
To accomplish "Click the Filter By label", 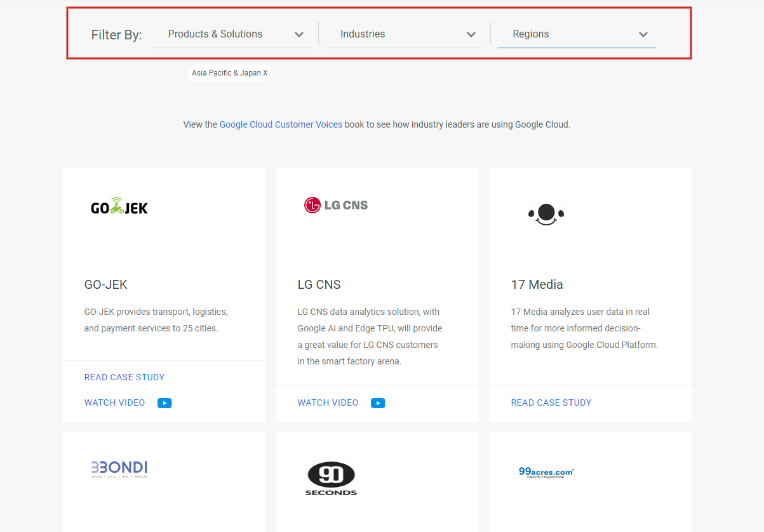I will click(117, 35).
